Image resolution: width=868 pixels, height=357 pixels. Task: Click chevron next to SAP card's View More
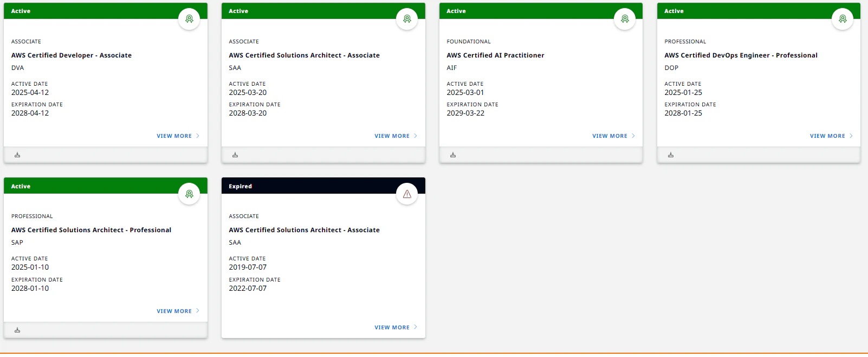click(198, 311)
